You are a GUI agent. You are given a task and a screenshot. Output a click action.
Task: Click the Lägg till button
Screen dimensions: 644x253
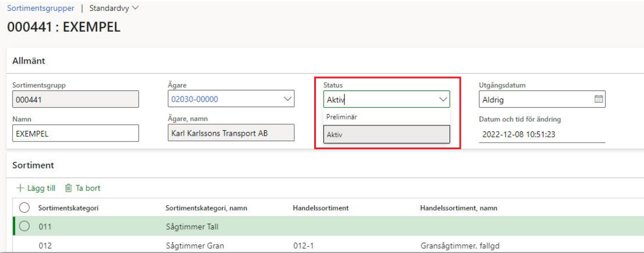pyautogui.click(x=36, y=188)
